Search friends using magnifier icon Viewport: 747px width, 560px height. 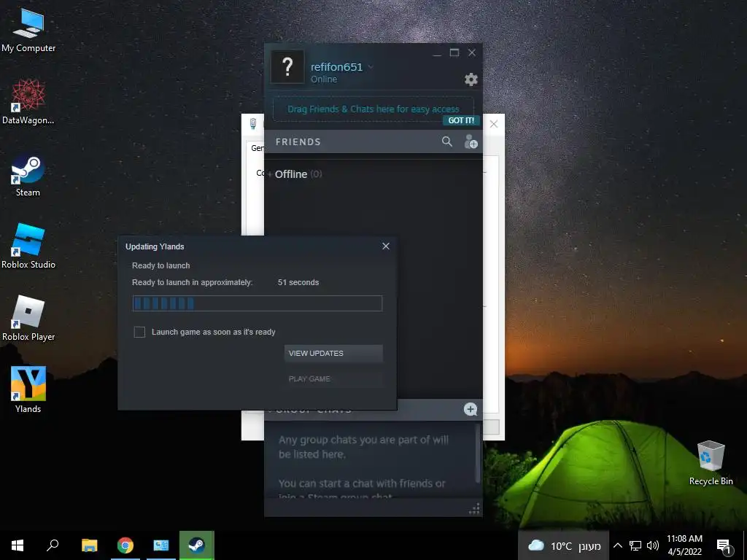click(446, 141)
